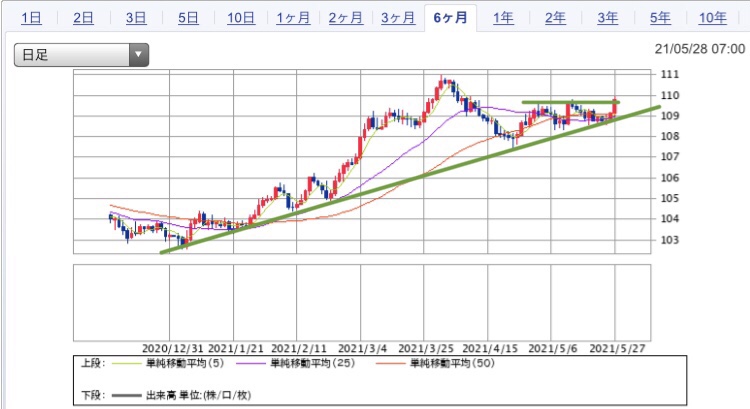Switch to the 1年 range tab
Viewport: 750px width, 409px height.
pyautogui.click(x=503, y=18)
